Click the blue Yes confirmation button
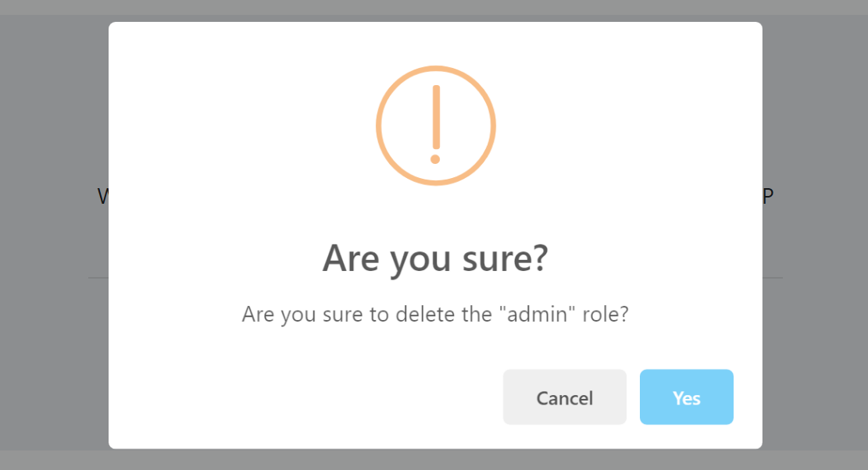This screenshot has height=470, width=868. click(686, 397)
